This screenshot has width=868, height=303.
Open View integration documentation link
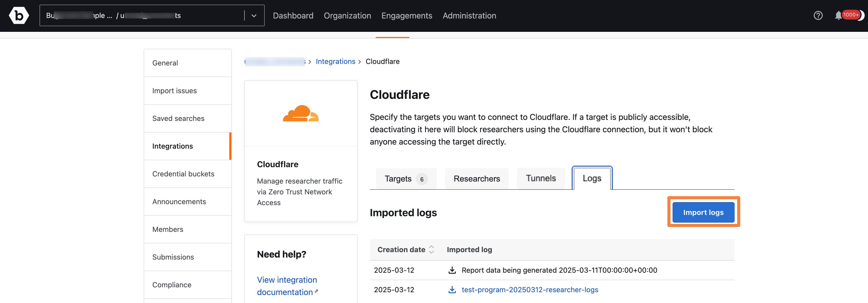287,286
